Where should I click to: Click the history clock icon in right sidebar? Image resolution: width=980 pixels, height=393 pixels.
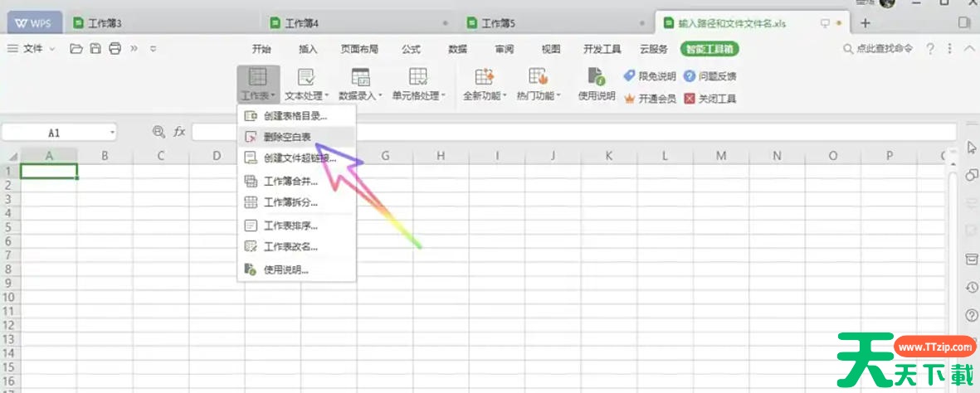(x=971, y=287)
